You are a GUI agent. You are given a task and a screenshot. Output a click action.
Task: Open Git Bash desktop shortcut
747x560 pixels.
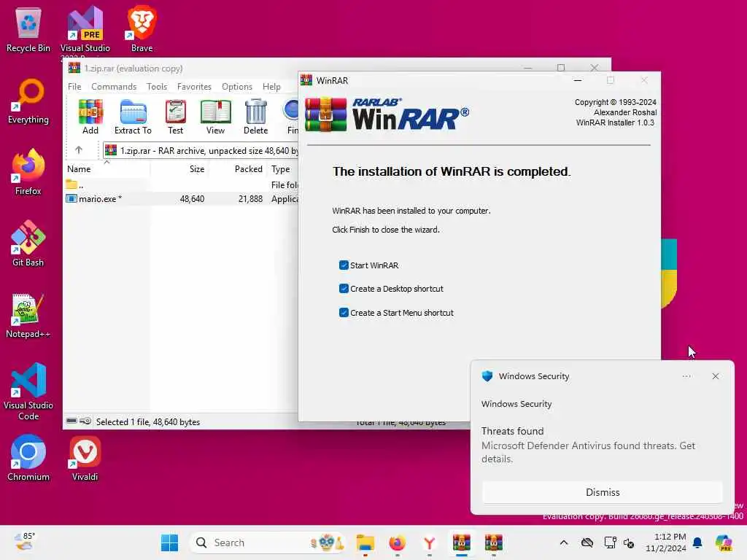pos(28,244)
